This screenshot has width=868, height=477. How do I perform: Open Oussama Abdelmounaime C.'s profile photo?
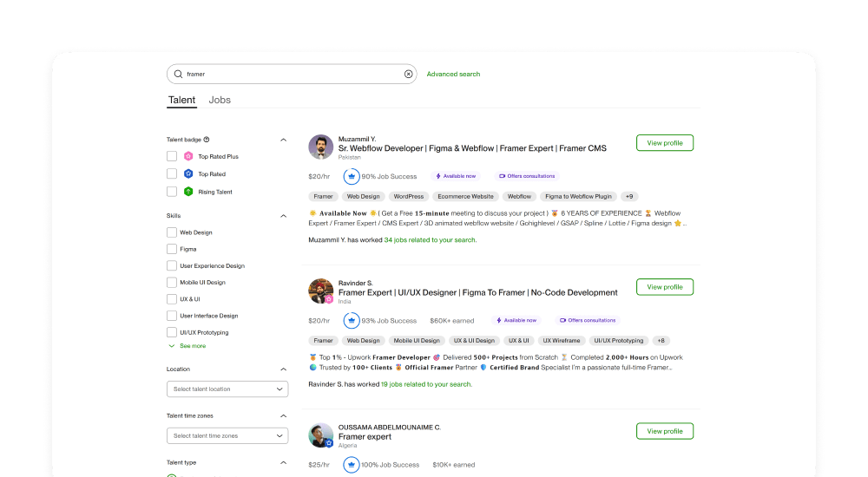click(x=320, y=435)
